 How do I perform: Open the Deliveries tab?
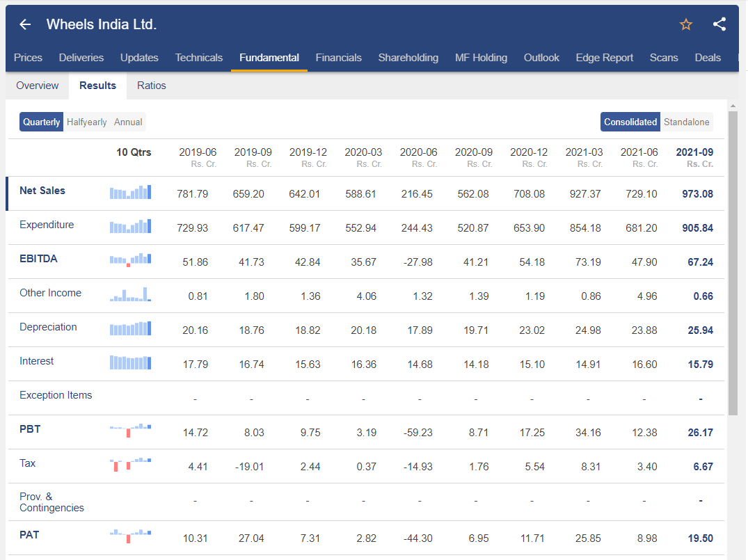(81, 58)
